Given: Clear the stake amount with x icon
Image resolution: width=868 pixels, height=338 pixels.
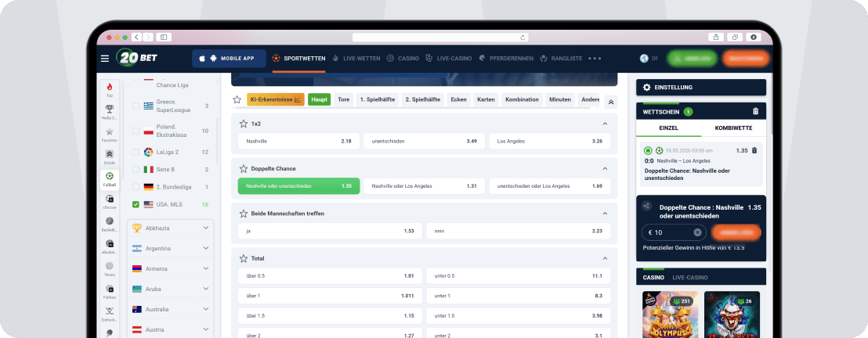Looking at the screenshot, I should [697, 232].
